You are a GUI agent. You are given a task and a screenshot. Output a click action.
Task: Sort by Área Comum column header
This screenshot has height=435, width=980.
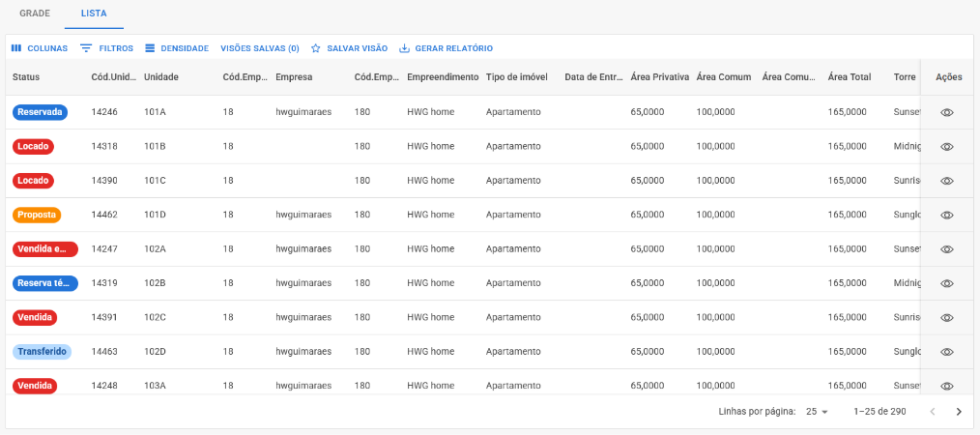(x=722, y=77)
